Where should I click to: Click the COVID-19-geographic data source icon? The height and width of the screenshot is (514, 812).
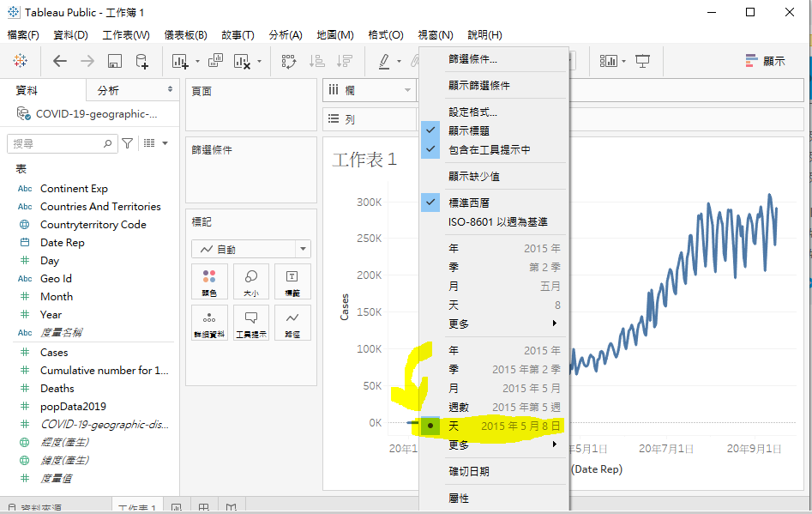(23, 113)
